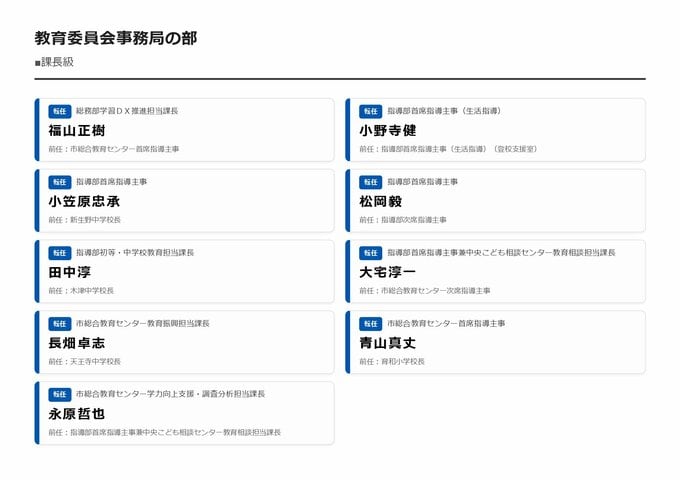Click the 転任 badge beside 田中淳
Viewport: 680px width, 480px height.
(59, 253)
